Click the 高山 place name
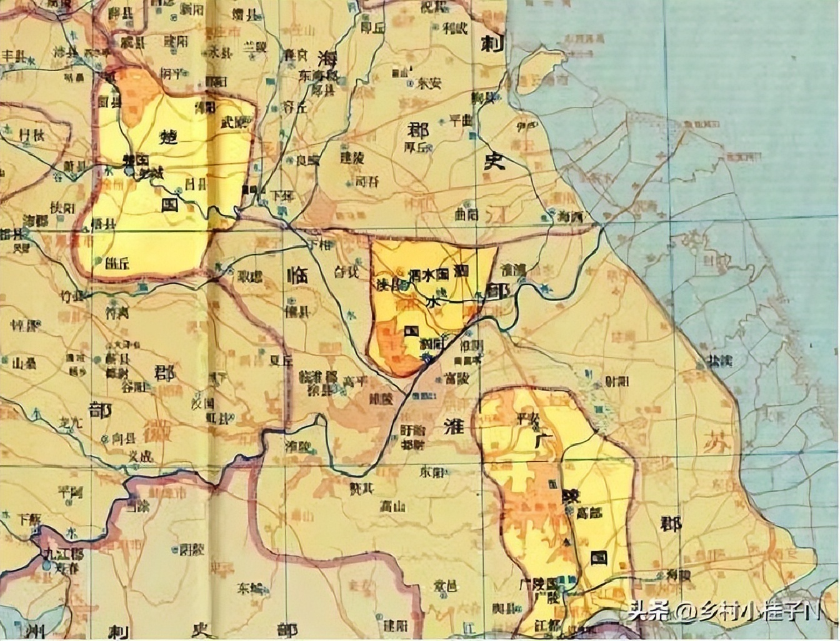840x641 pixels. [392, 507]
